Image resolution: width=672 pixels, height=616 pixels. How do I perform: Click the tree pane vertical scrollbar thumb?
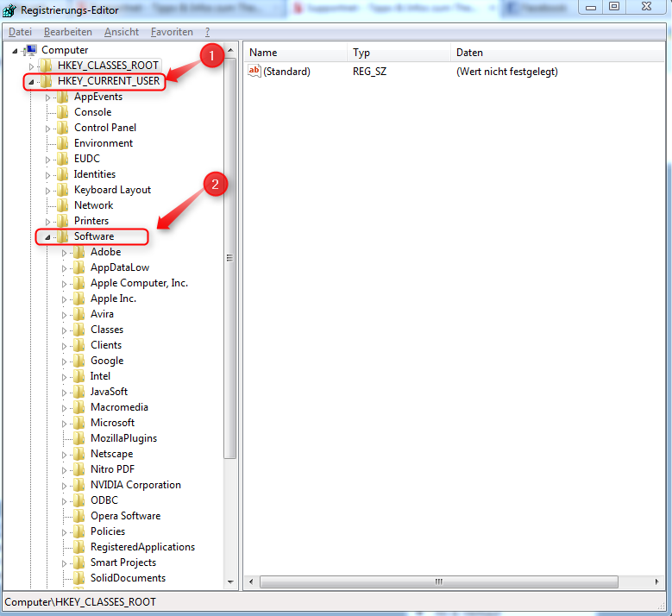tap(230, 258)
